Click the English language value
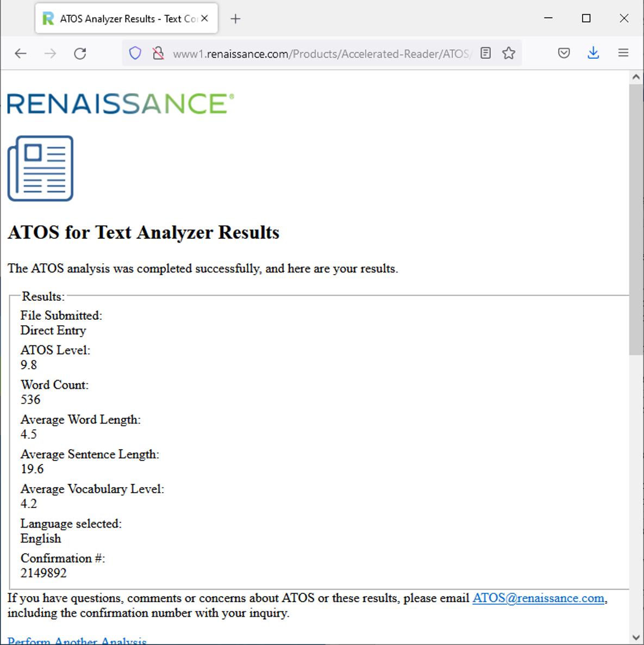The height and width of the screenshot is (645, 644). 41,538
